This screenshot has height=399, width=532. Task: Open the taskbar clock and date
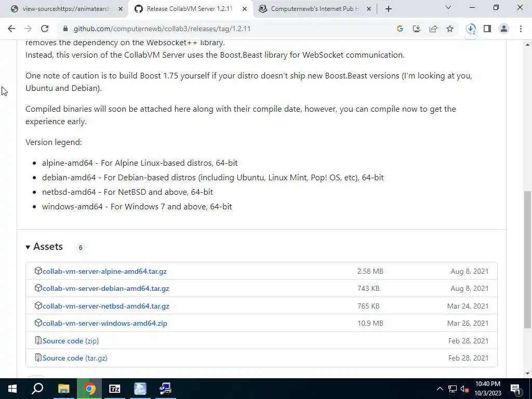click(x=488, y=389)
